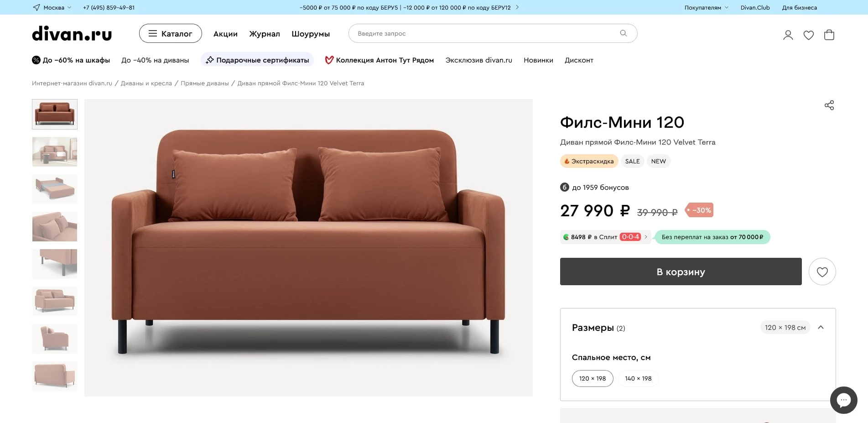Click the share icon above product title

829,105
